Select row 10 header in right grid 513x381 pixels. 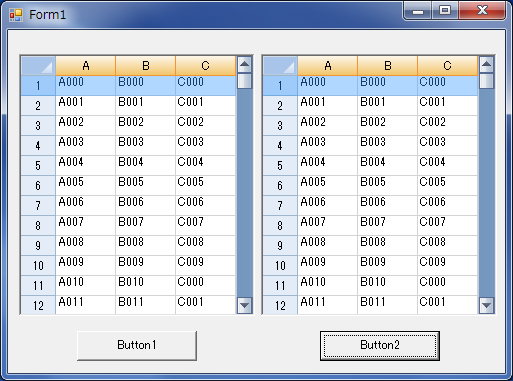(280, 265)
